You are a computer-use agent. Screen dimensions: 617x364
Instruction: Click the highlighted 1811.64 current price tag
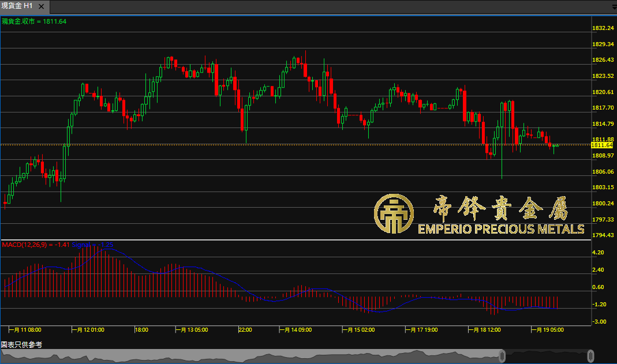click(601, 145)
